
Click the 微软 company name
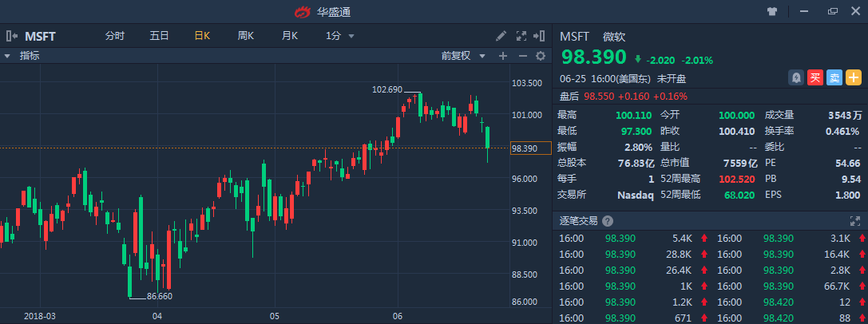coord(614,37)
